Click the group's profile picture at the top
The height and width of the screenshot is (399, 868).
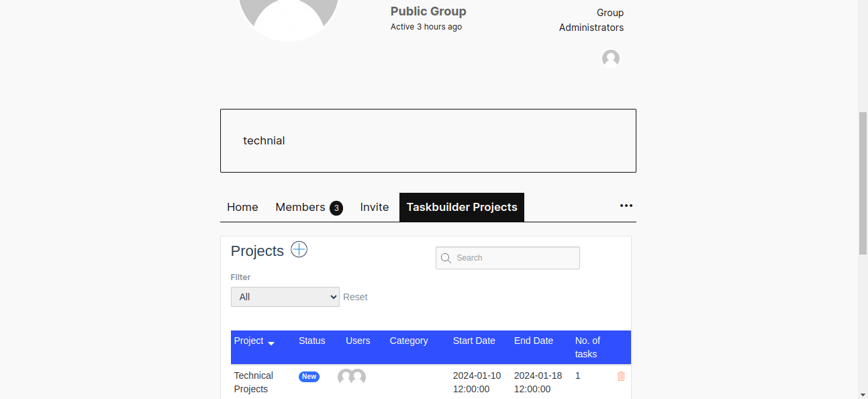(x=287, y=13)
